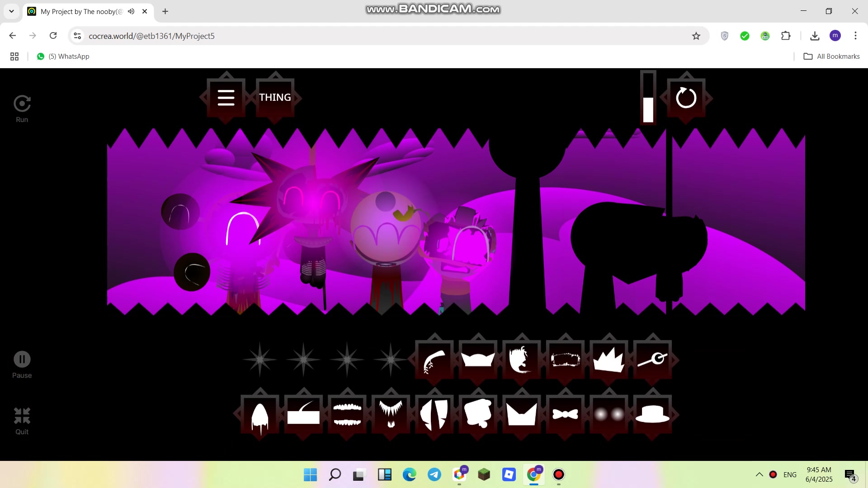Open the Chrome profile avatar
Viewport: 868px width, 488px height.
(x=835, y=36)
